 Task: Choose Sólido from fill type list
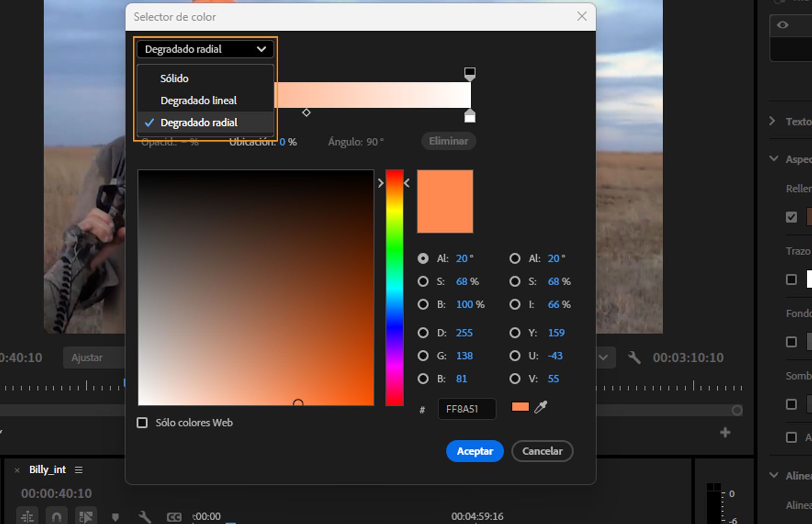click(x=174, y=78)
